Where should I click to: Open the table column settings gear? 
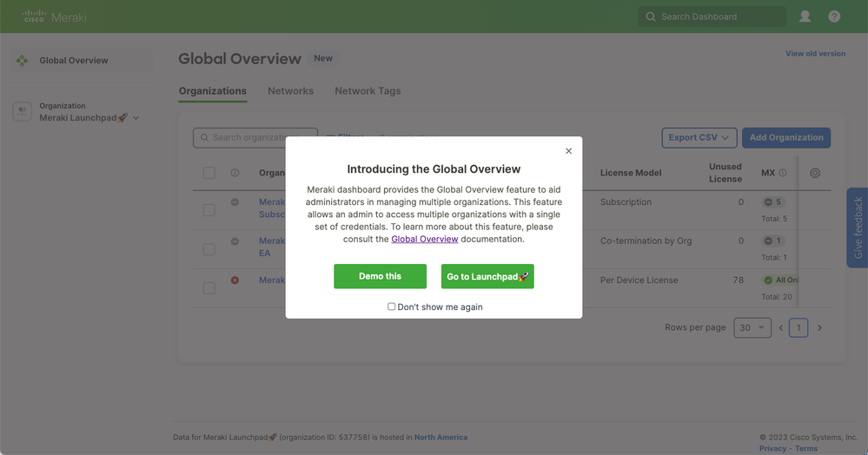815,173
